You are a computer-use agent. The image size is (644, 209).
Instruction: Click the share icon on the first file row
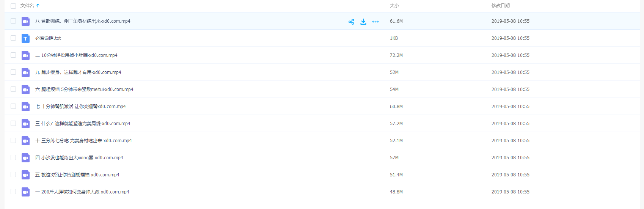pos(351,22)
